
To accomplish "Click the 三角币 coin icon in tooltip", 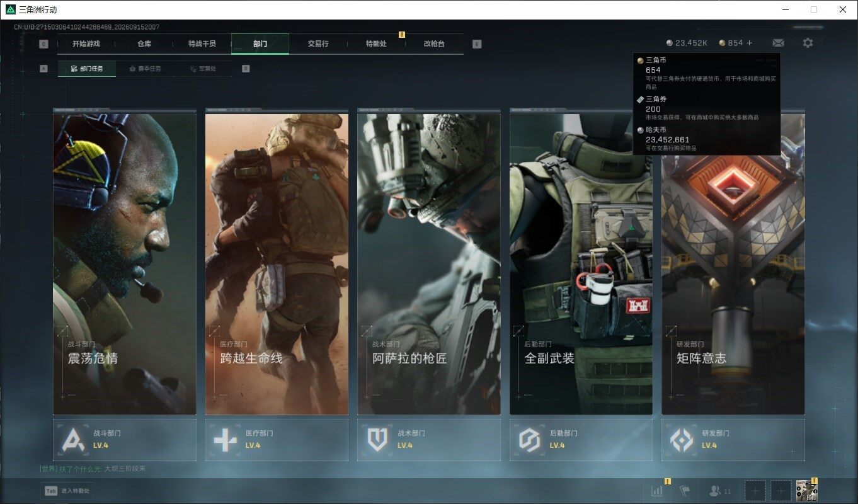I will click(641, 60).
